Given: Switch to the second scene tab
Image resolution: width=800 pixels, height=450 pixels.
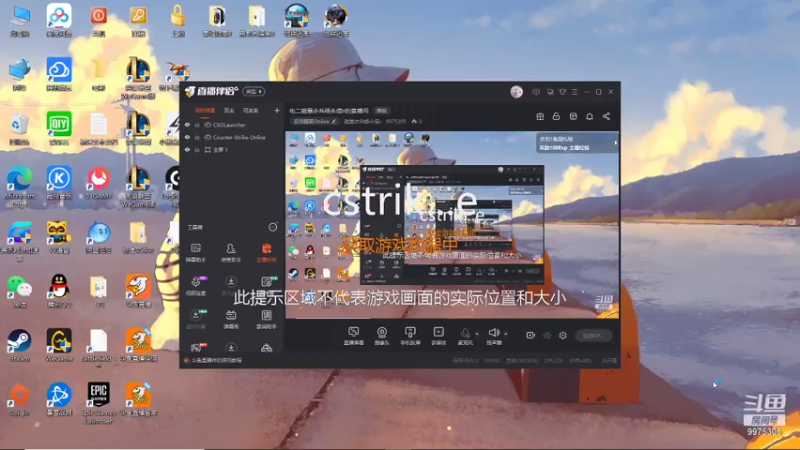Looking at the screenshot, I should (x=229, y=111).
